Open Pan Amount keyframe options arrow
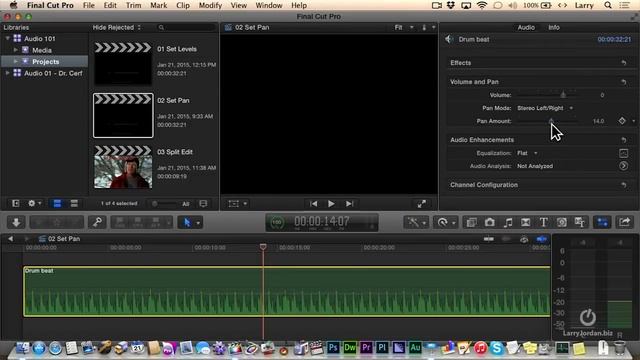This screenshot has height=360, width=640. coord(633,121)
